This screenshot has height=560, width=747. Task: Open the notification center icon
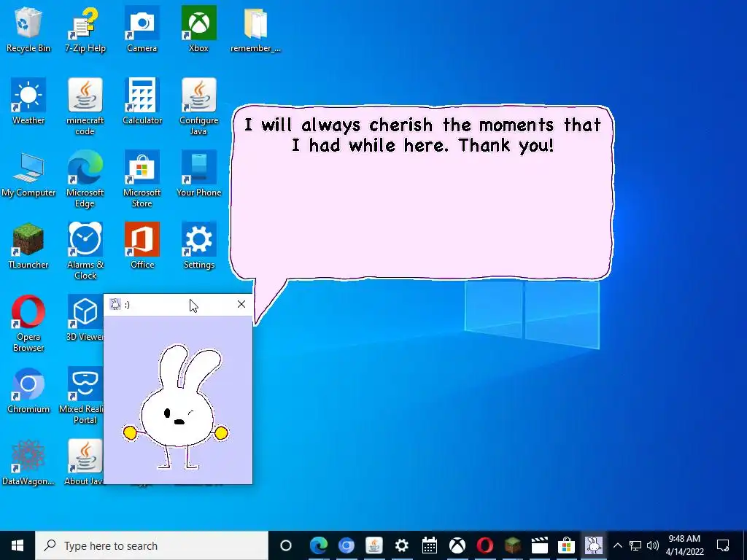(x=723, y=545)
